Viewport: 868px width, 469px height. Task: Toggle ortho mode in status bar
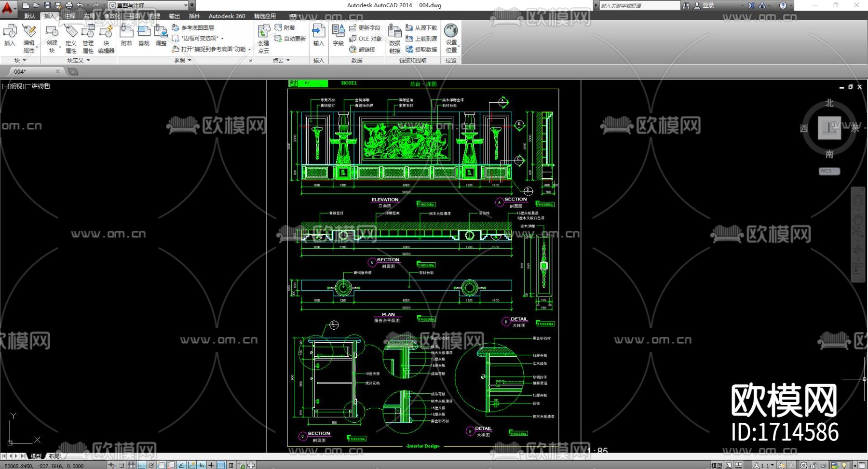[142, 465]
